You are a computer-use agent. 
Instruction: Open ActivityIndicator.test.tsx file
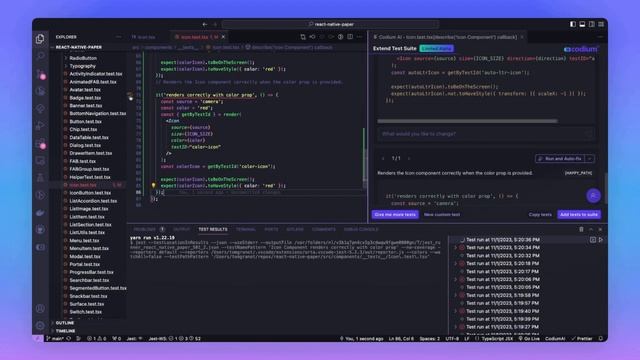click(96, 74)
